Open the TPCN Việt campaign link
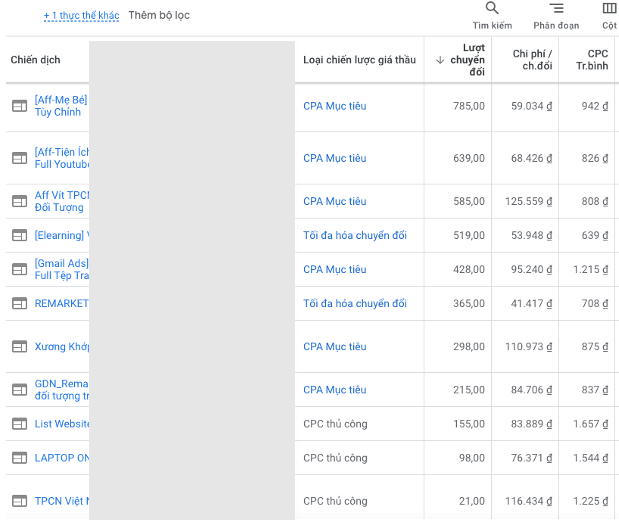This screenshot has height=520, width=619. point(62,501)
